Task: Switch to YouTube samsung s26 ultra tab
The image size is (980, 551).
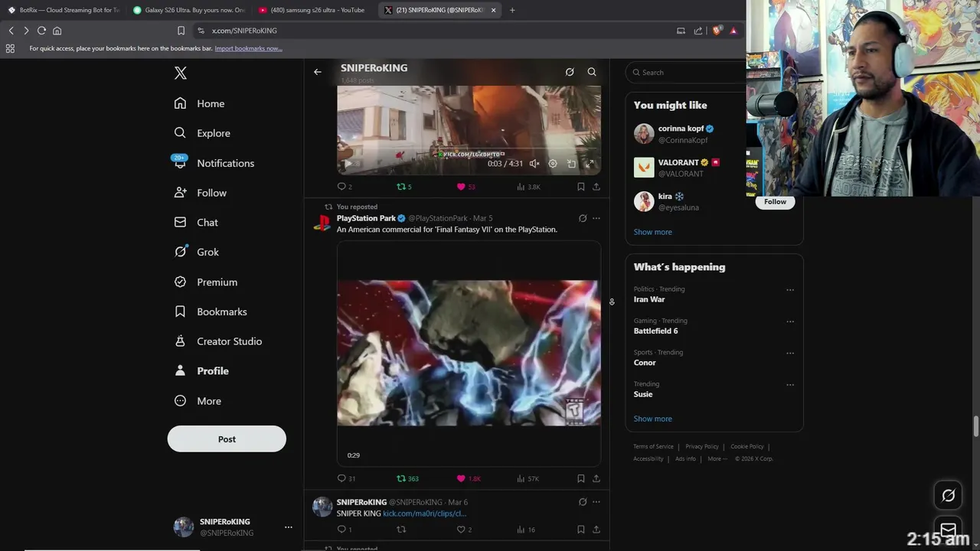Action: click(x=314, y=10)
